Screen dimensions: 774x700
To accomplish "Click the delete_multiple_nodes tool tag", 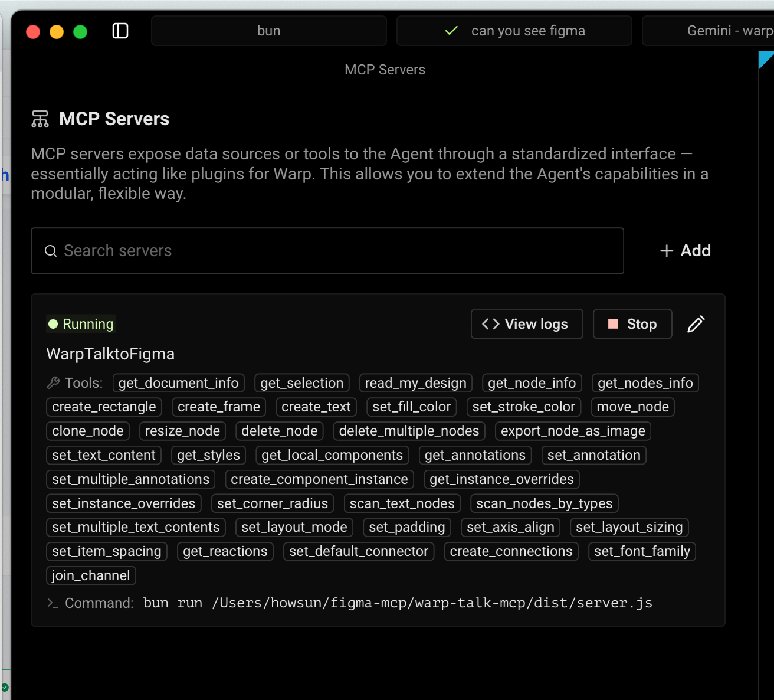I will 409,431.
